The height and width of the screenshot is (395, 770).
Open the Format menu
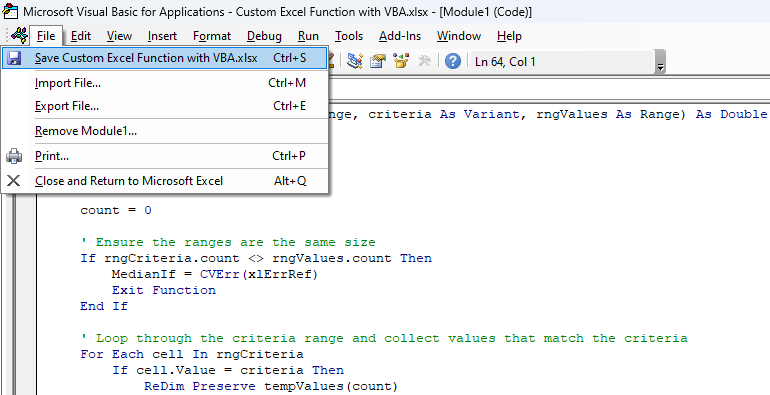click(x=212, y=36)
